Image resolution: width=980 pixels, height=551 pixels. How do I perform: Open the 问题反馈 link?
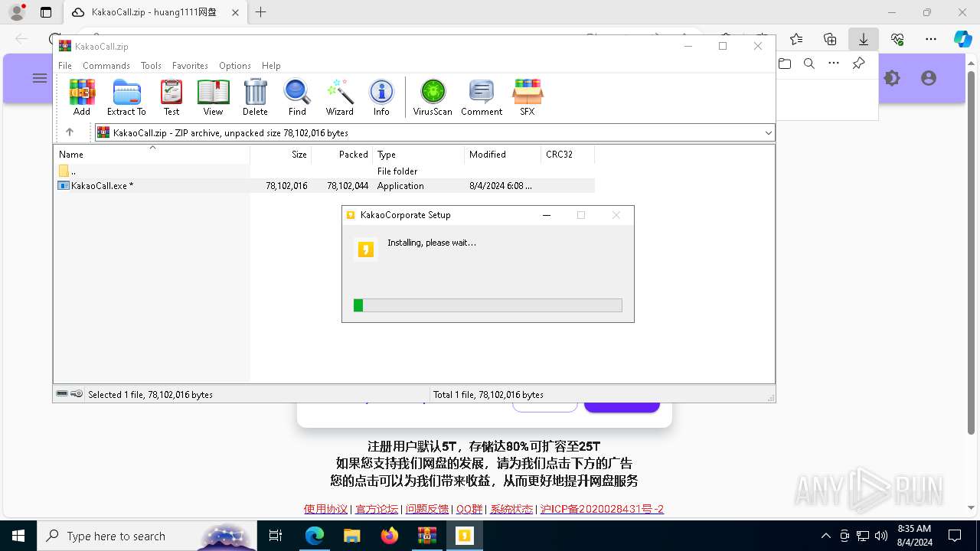(x=427, y=509)
